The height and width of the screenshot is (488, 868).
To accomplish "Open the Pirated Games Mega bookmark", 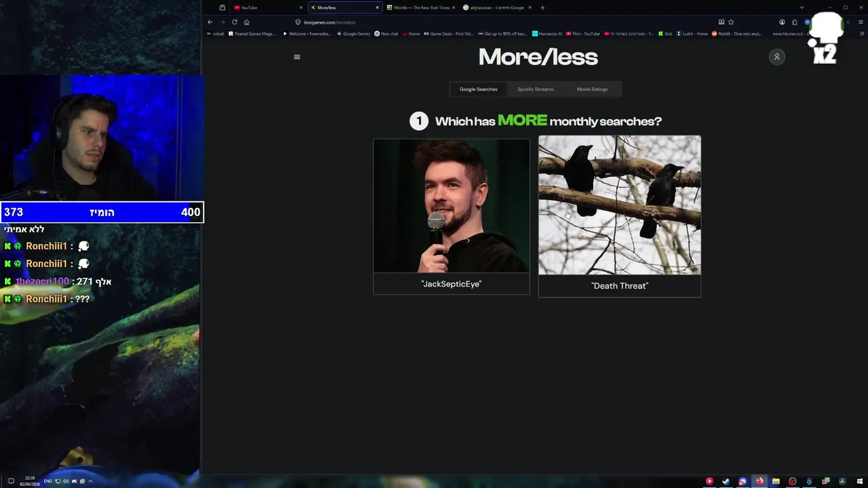I will click(252, 34).
